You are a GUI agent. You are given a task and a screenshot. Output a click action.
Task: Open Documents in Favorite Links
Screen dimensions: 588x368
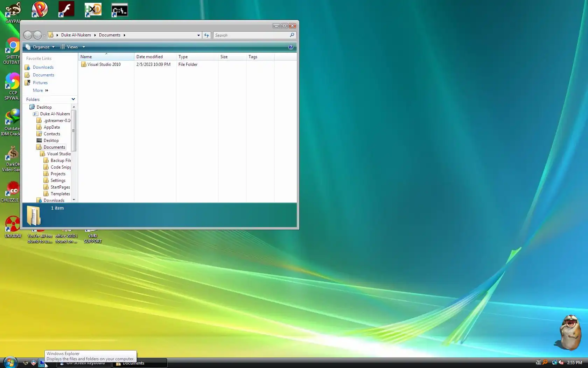(43, 75)
